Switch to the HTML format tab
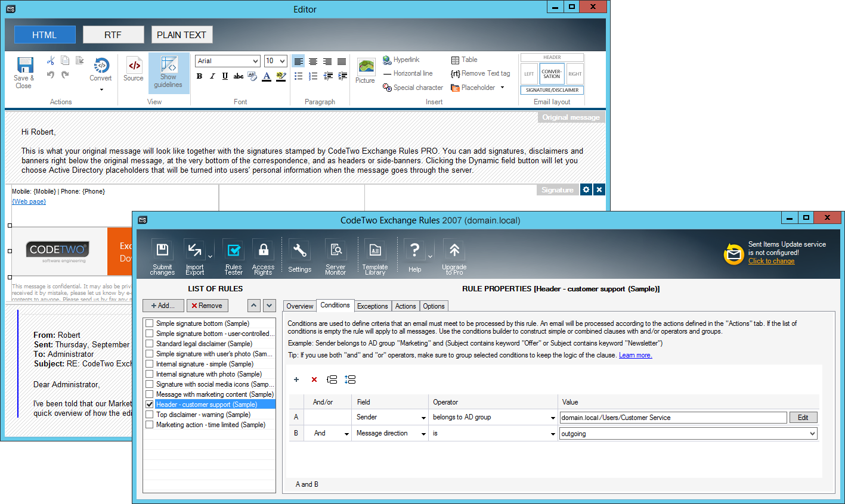 [45, 35]
